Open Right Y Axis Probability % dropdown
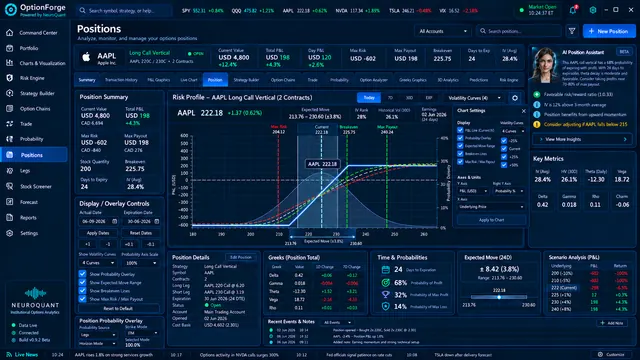 click(x=509, y=191)
